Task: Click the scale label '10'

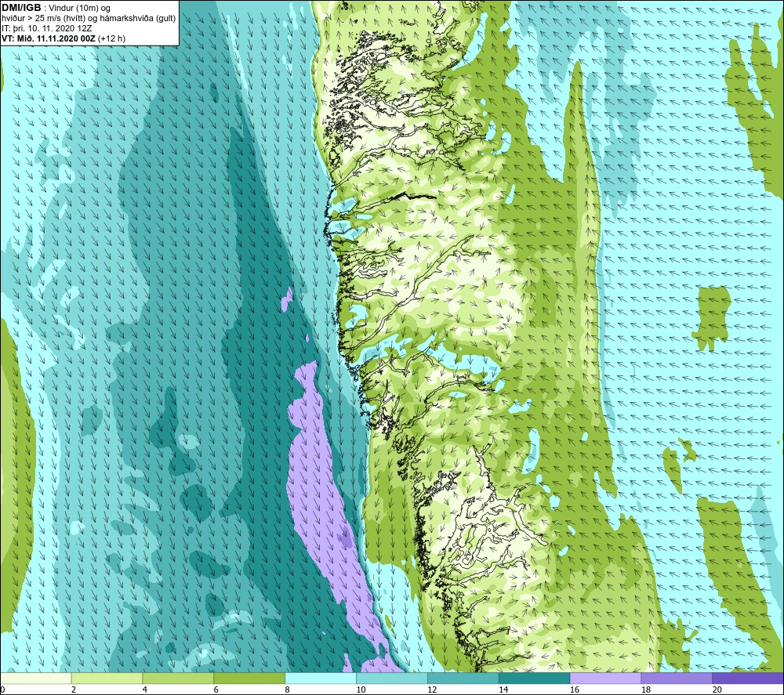Action: pyautogui.click(x=361, y=690)
